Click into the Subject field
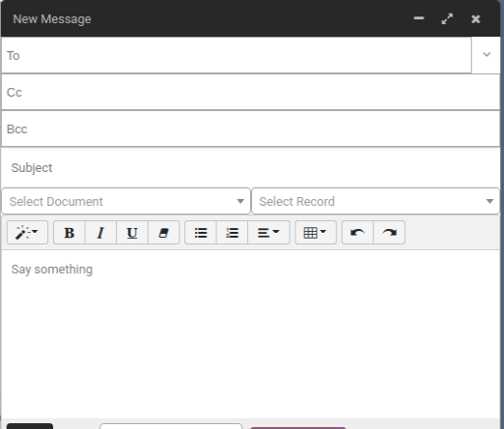Image resolution: width=504 pixels, height=429 pixels. pyautogui.click(x=251, y=168)
